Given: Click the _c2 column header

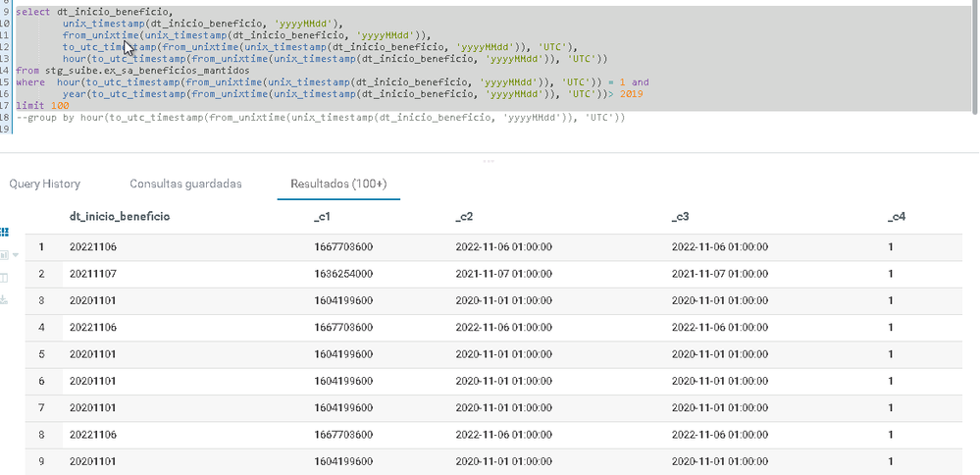Looking at the screenshot, I should pyautogui.click(x=464, y=217).
